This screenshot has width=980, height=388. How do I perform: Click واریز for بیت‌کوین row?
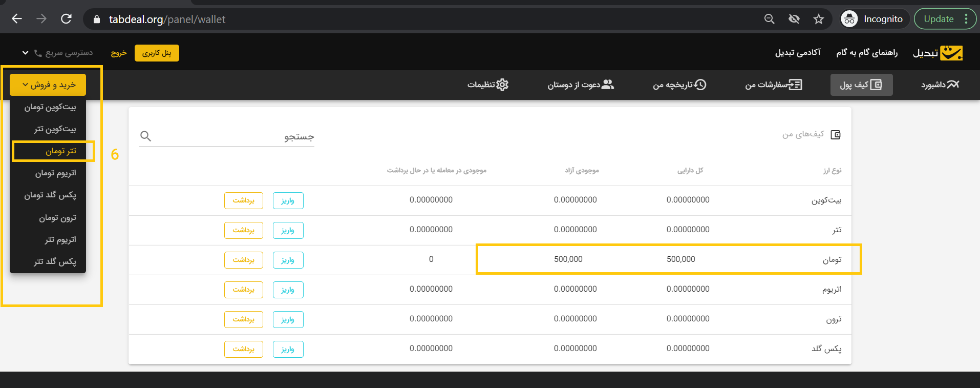click(288, 200)
